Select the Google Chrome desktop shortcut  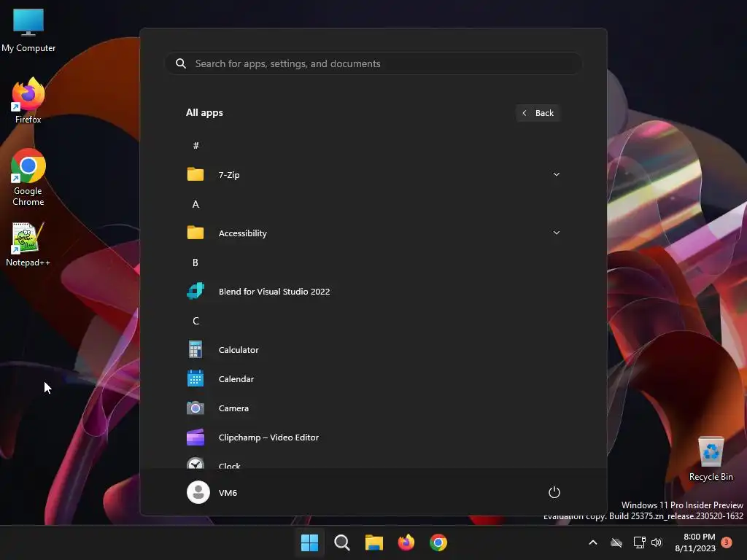point(28,177)
